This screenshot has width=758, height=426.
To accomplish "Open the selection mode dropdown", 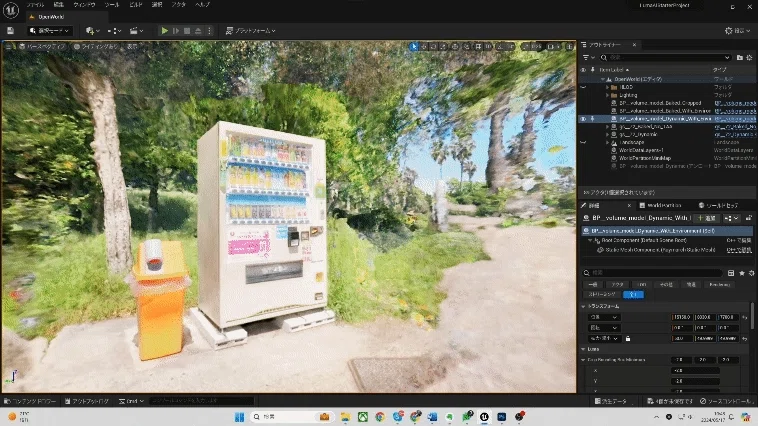I will (x=50, y=30).
